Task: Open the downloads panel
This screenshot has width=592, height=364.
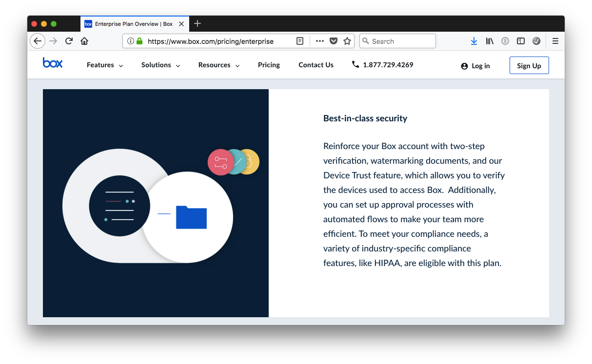Action: [x=474, y=41]
